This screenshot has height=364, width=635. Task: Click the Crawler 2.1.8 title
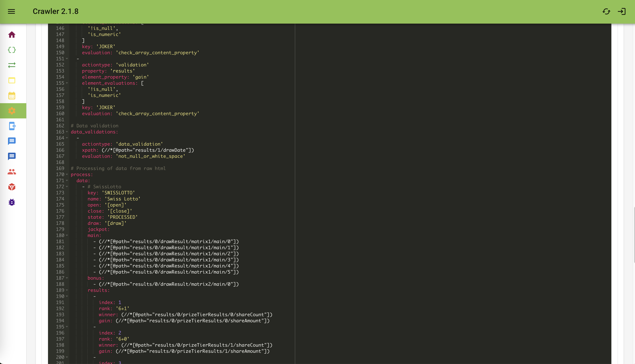click(56, 11)
